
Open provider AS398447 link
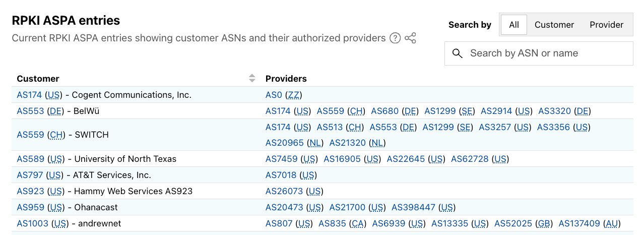tap(414, 207)
